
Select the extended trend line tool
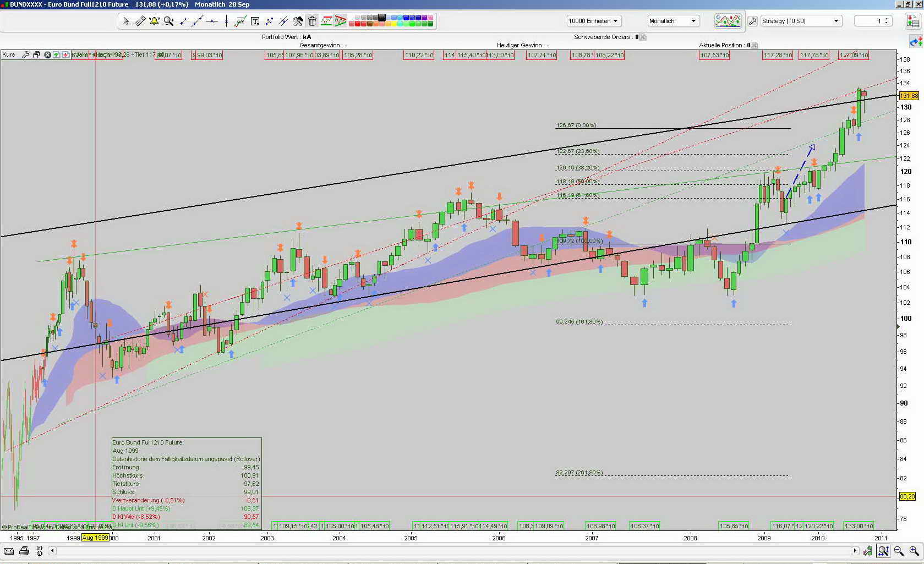tap(198, 21)
